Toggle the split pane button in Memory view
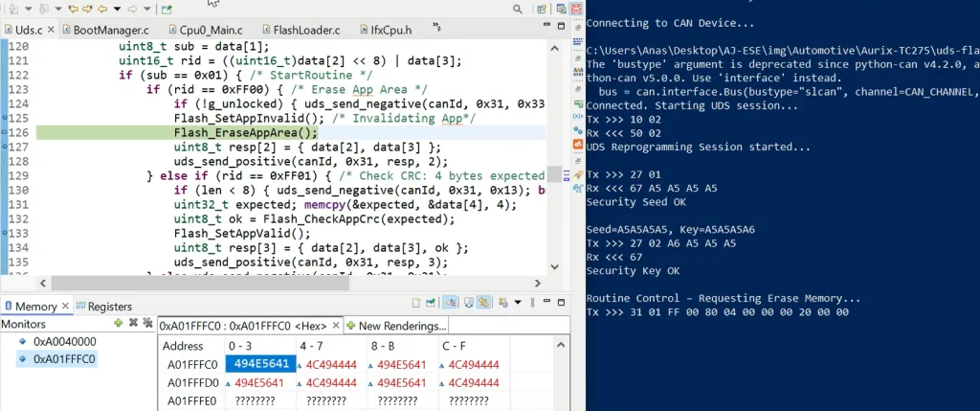This screenshot has width=980, height=411. pos(469,303)
